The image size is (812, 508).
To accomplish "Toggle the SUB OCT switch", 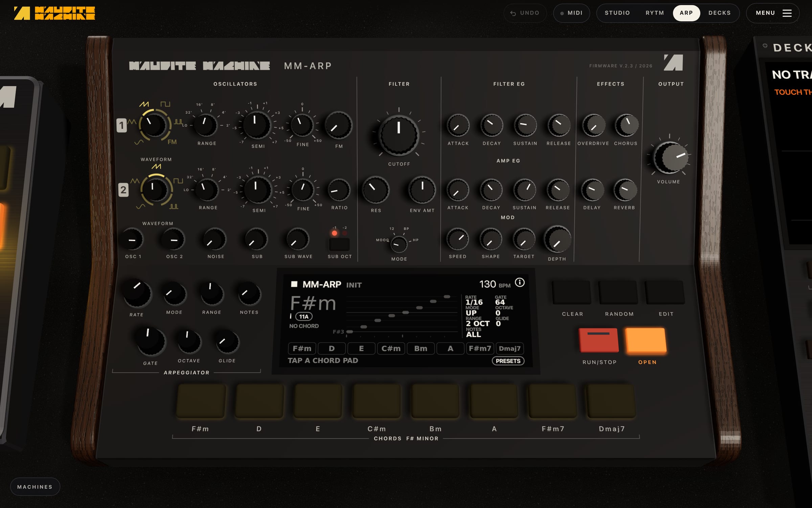I will (x=339, y=244).
